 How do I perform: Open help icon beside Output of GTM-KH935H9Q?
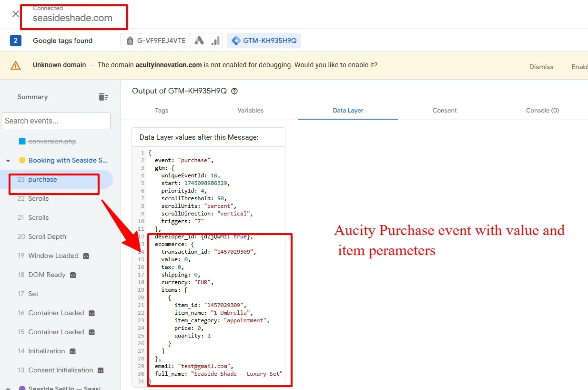(x=234, y=91)
